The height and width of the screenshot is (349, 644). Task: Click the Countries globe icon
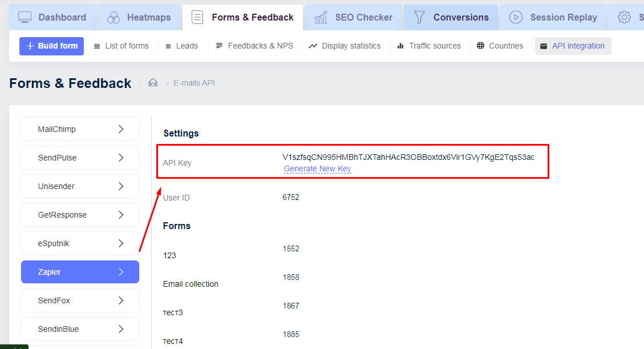tap(481, 46)
